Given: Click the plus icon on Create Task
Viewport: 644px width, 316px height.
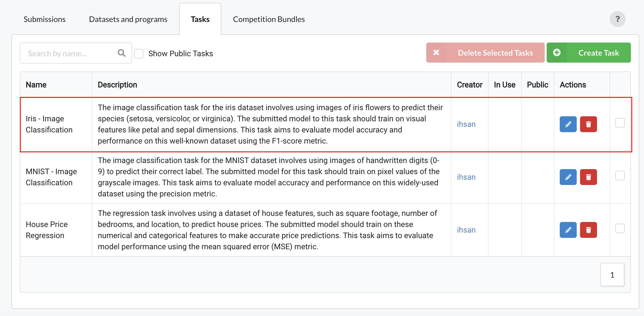Looking at the screenshot, I should click(557, 53).
